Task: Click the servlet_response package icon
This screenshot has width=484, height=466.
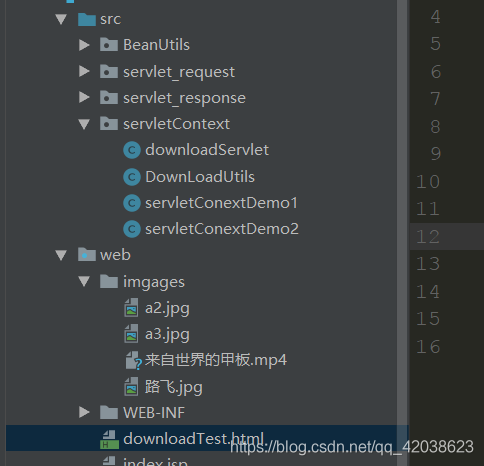Action: click(109, 97)
